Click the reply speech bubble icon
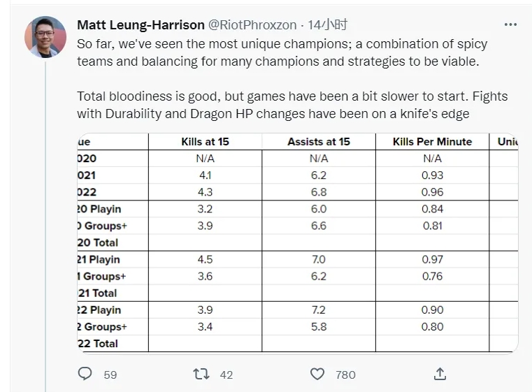Viewport: 532px width, 392px height. [85, 374]
